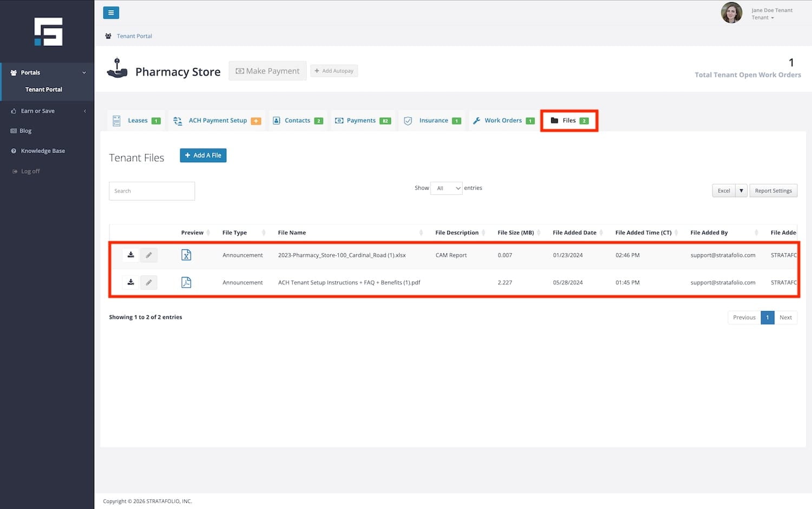This screenshot has width=812, height=509.
Task: Preview the ACH Tenant Setup PDF
Action: [186, 282]
